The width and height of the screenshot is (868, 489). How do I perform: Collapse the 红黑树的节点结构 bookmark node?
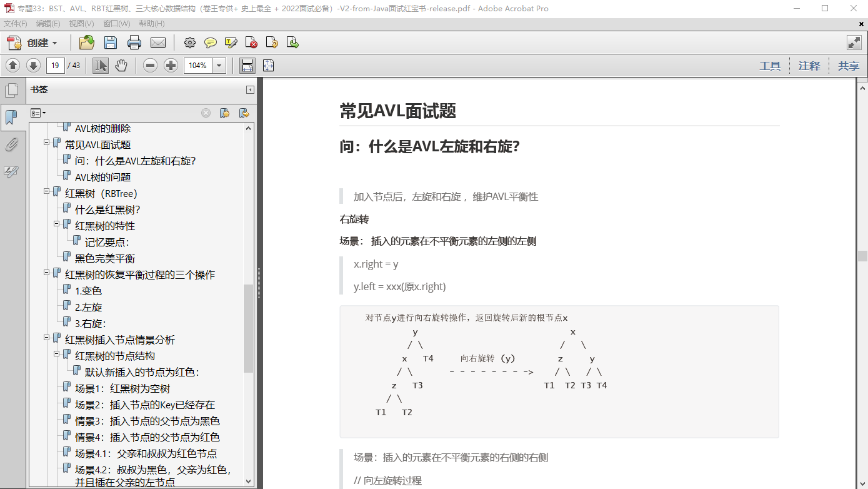pyautogui.click(x=56, y=354)
